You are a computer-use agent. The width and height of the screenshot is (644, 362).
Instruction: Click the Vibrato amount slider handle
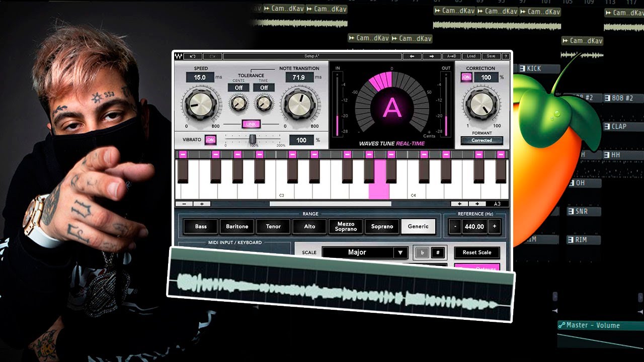[x=253, y=139]
